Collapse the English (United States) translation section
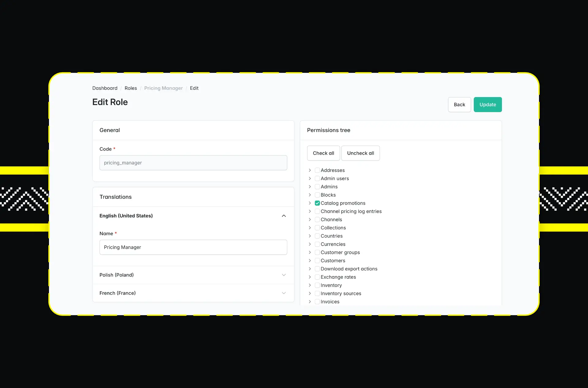 click(284, 216)
